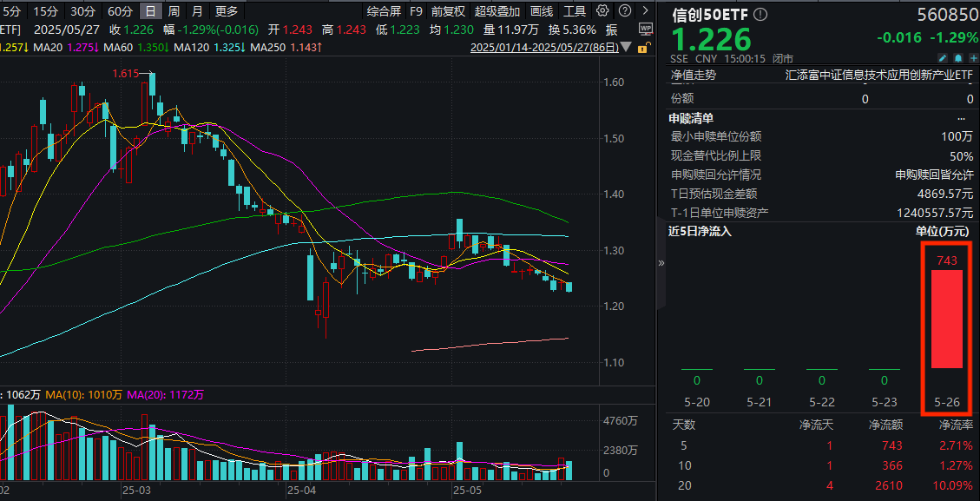
Task: Click the settings gear on the toolbar
Action: pos(602,10)
